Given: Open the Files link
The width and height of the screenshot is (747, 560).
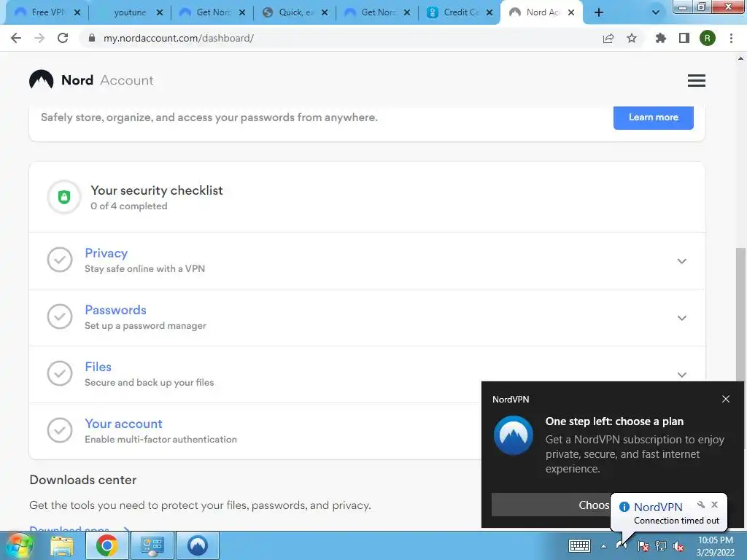Looking at the screenshot, I should 98,367.
